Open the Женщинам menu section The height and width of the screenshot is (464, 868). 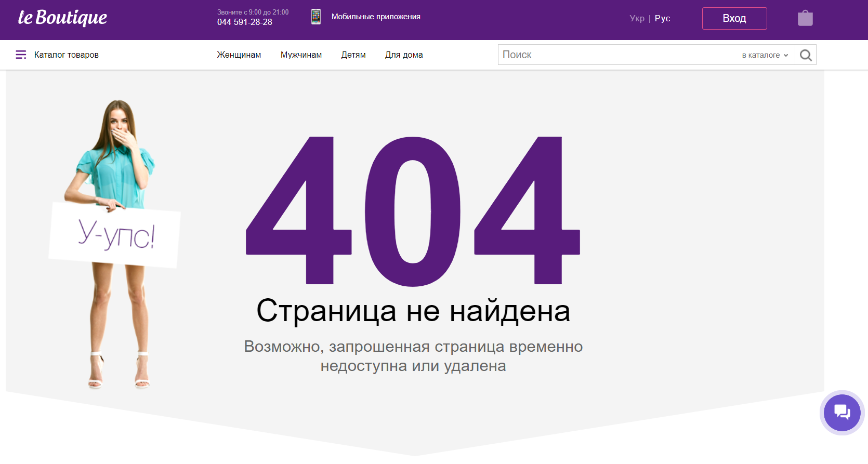[x=239, y=55]
